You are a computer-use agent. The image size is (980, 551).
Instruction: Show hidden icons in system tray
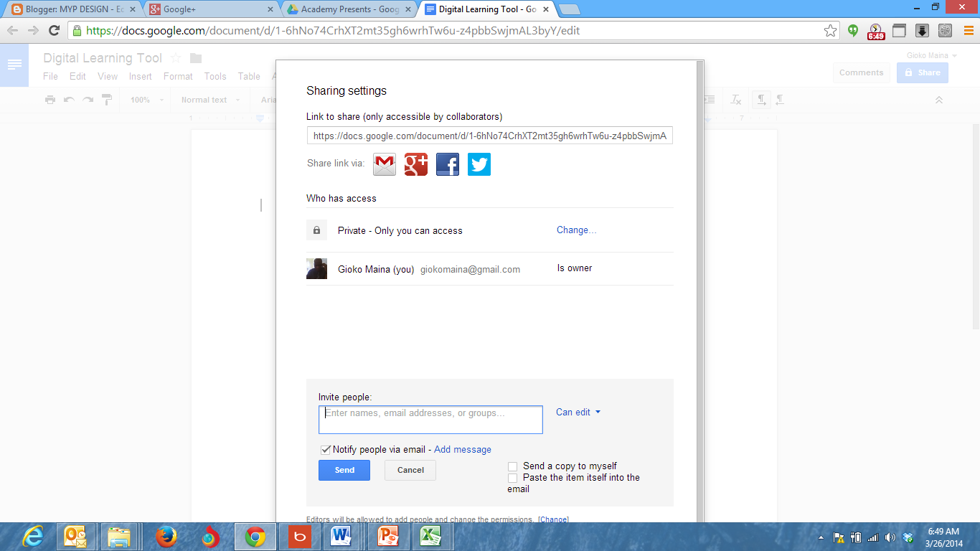tap(821, 537)
